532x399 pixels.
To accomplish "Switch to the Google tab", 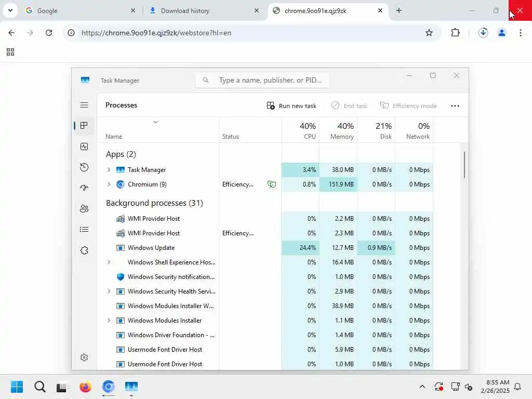I will click(81, 10).
